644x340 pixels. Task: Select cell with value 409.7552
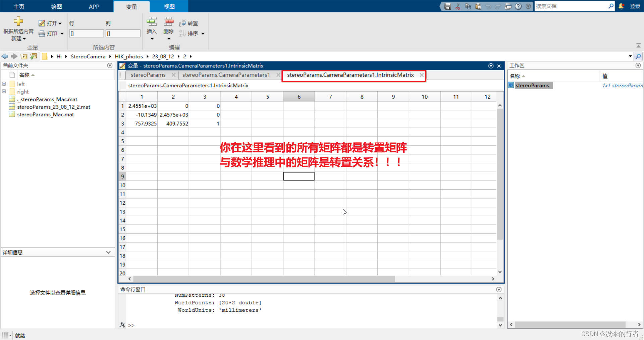[173, 124]
